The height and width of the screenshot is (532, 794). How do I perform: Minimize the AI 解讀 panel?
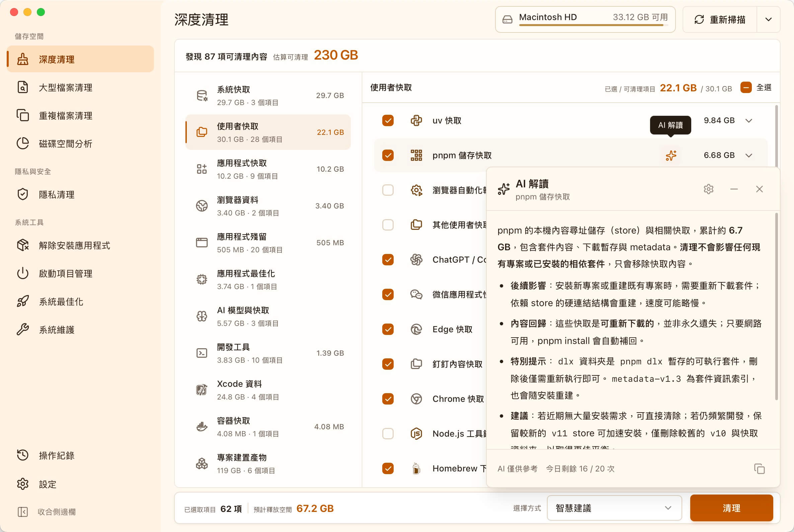click(734, 189)
